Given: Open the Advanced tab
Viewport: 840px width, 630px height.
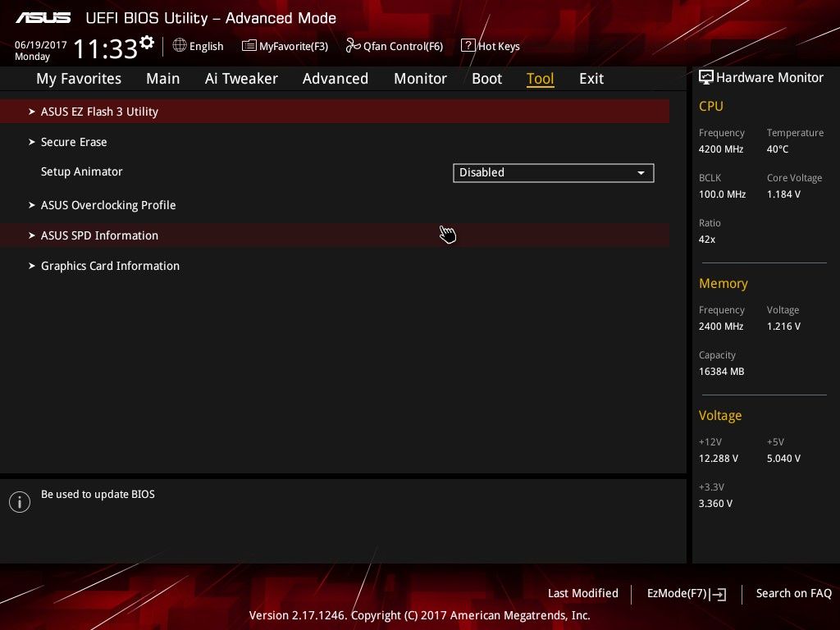Looking at the screenshot, I should pos(336,79).
